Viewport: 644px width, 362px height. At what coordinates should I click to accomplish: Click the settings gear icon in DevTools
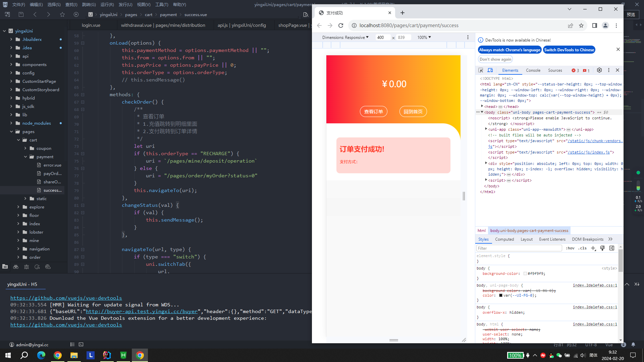(599, 70)
